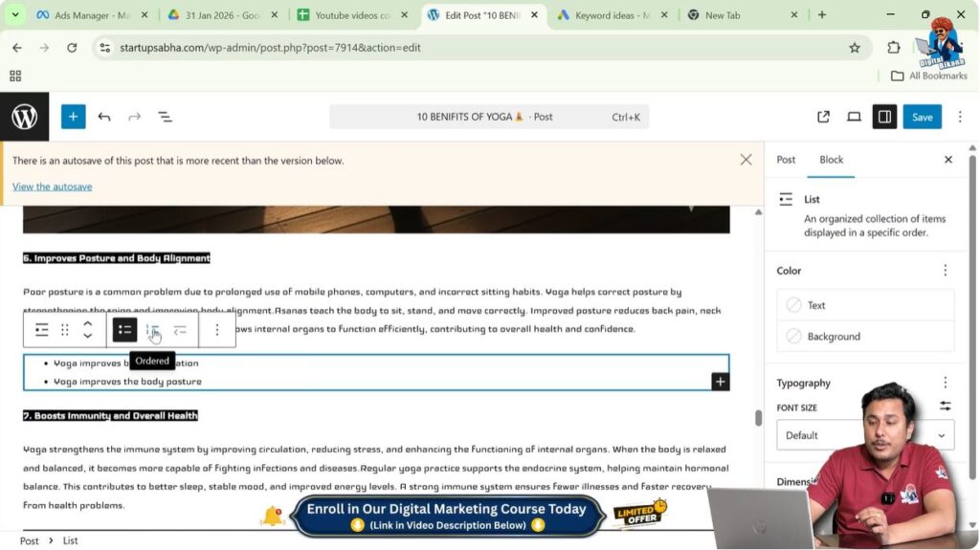This screenshot has width=980, height=550.
Task: Dismiss the autosave notice
Action: (x=746, y=160)
